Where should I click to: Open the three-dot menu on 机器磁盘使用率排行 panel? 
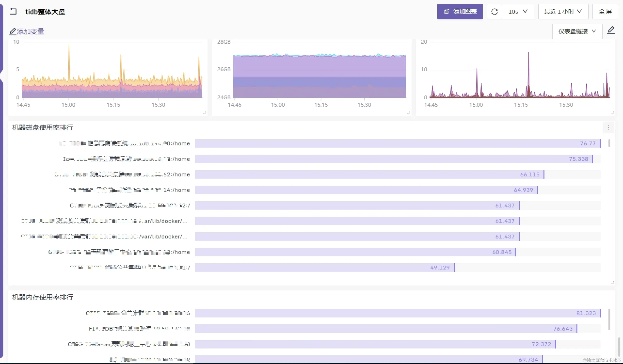click(608, 127)
